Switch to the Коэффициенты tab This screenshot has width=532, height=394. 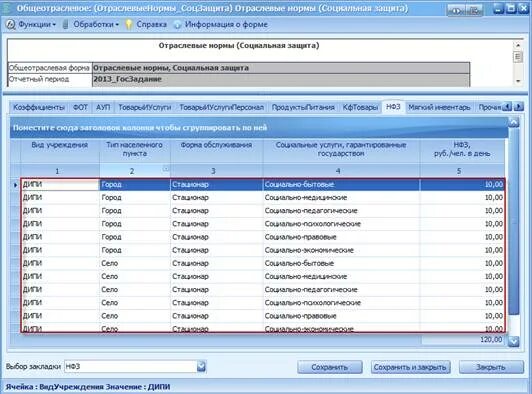(x=39, y=107)
